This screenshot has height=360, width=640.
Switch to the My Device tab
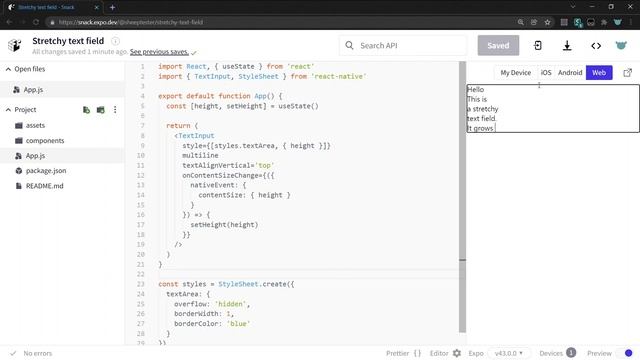(x=516, y=73)
